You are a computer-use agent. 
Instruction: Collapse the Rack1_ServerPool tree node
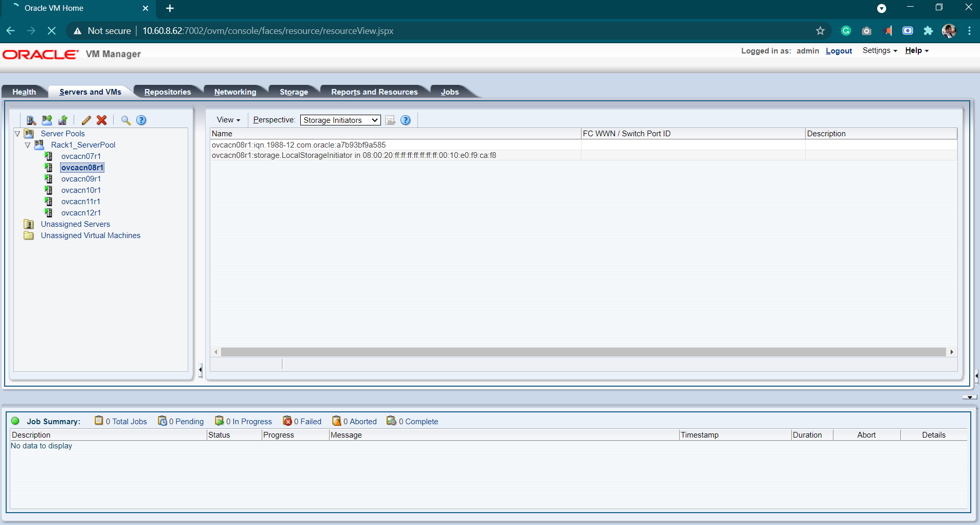point(27,145)
